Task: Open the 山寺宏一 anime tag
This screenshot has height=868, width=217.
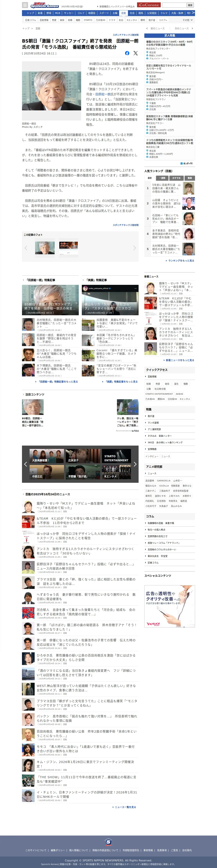Action: (x=178, y=481)
